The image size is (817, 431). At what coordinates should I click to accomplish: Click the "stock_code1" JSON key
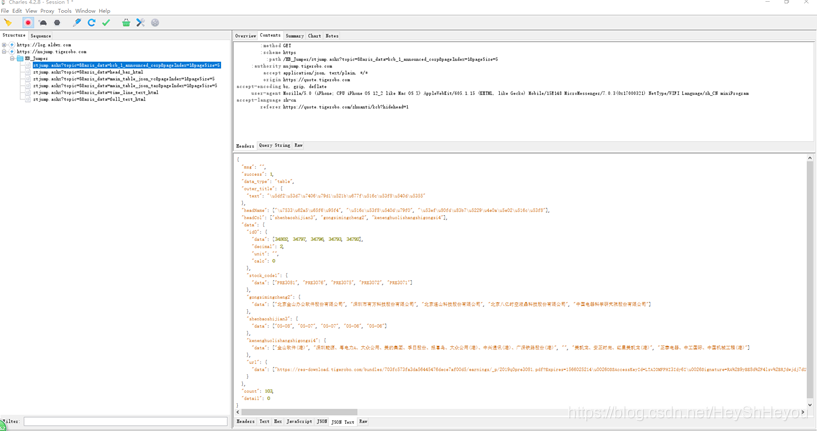[264, 275]
